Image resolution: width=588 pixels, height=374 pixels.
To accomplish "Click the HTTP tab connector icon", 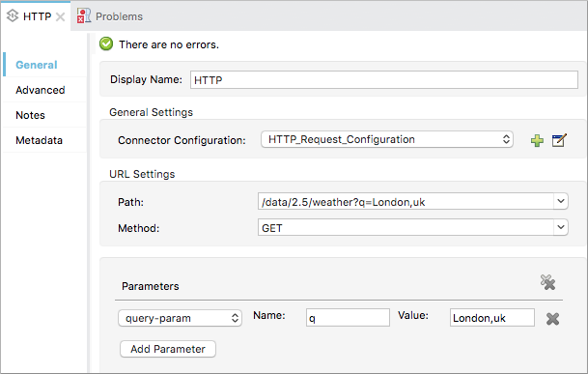I will tap(13, 16).
